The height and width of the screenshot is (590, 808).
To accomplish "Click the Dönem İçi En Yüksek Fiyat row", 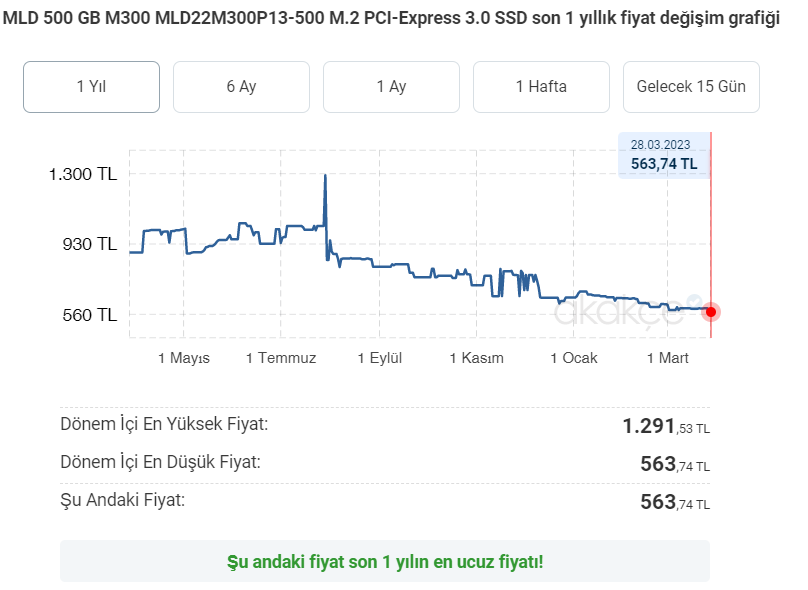I will (385, 426).
